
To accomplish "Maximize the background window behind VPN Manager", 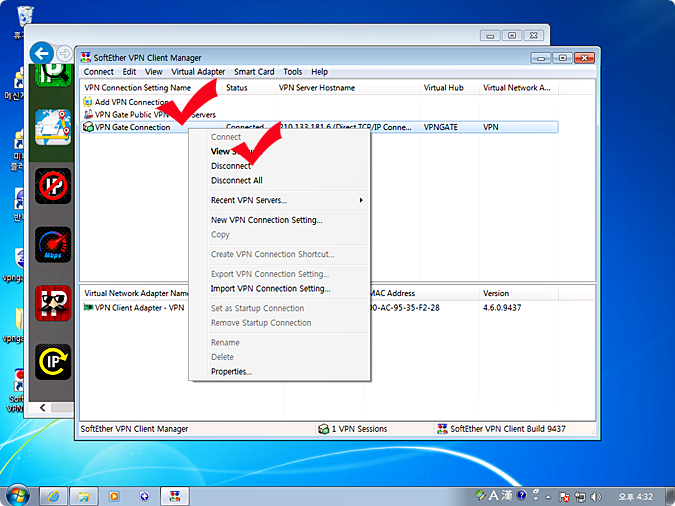I will point(512,36).
